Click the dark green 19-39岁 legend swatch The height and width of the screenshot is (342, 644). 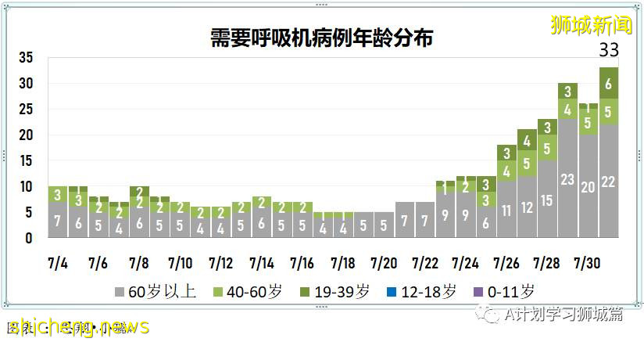point(306,292)
